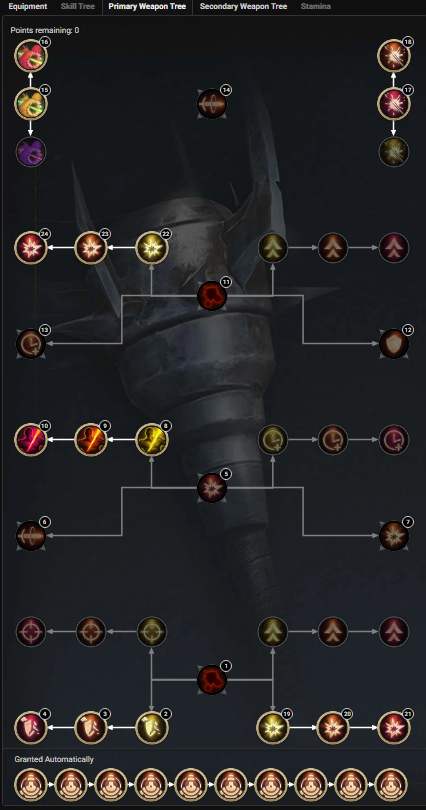Screen dimensions: 426x810
Task: Select the red fist node numbered 11
Action: [212, 296]
